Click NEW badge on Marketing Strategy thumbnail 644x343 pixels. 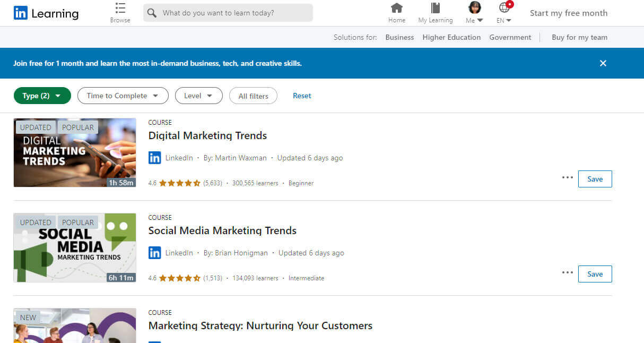click(28, 318)
